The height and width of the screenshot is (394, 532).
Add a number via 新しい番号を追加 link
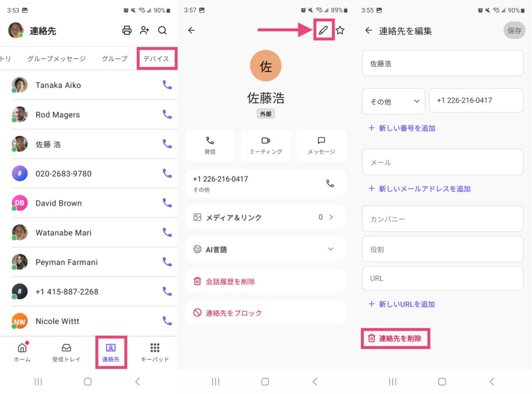click(402, 128)
